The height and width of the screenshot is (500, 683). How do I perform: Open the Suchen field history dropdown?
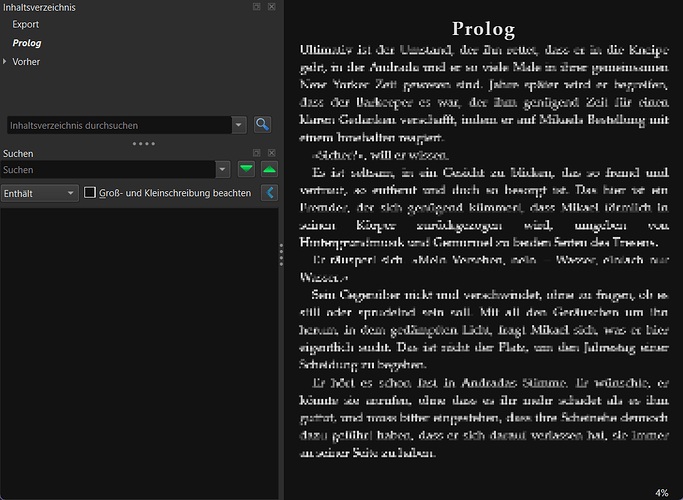click(x=223, y=170)
